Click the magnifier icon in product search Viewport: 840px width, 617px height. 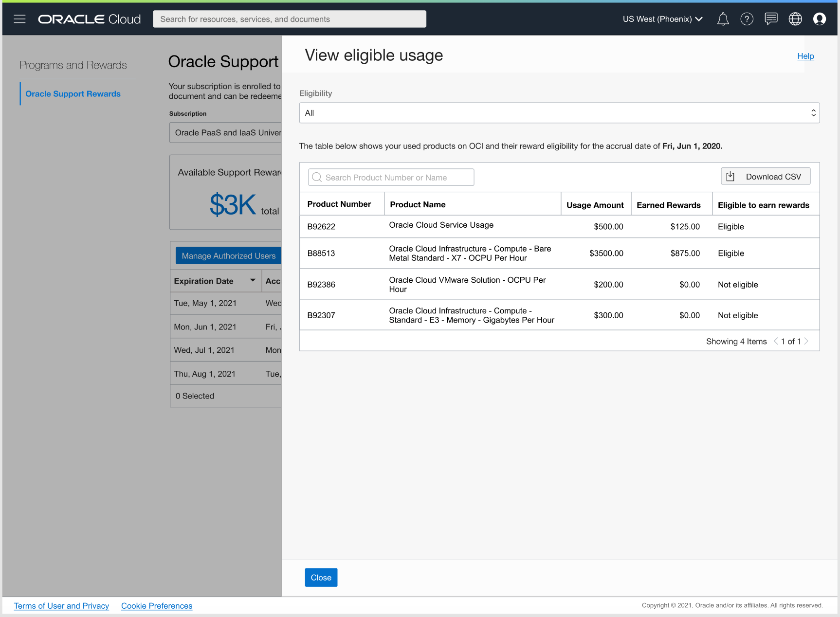317,177
